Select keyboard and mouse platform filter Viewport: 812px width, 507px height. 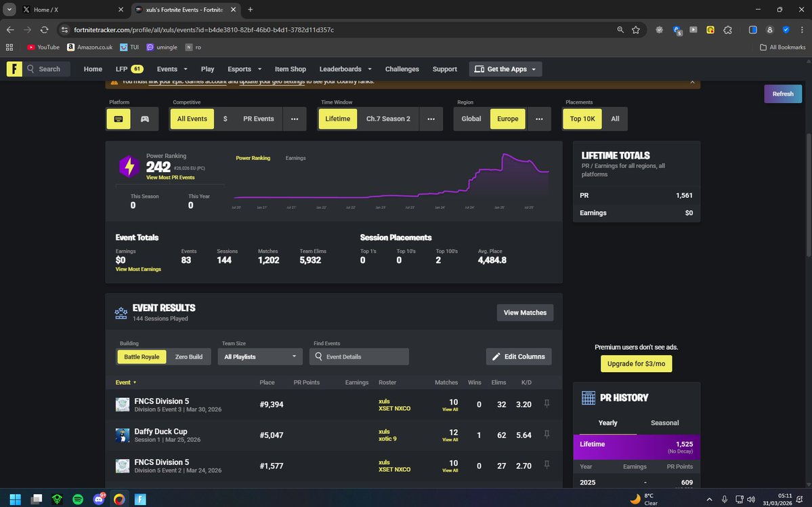119,119
